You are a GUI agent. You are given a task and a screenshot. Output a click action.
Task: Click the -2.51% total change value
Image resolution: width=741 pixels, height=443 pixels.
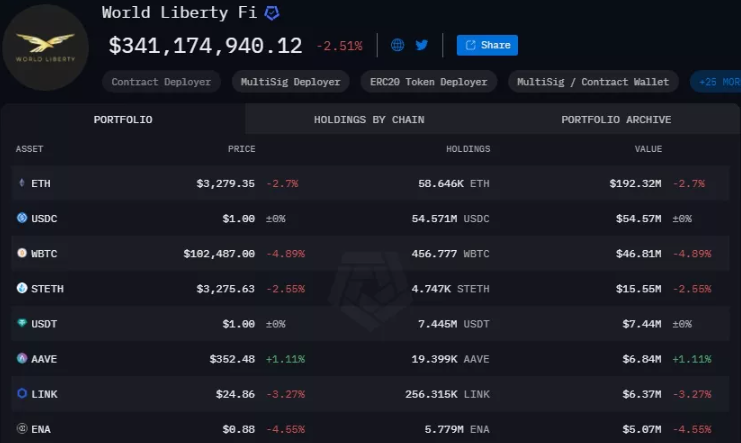point(339,46)
